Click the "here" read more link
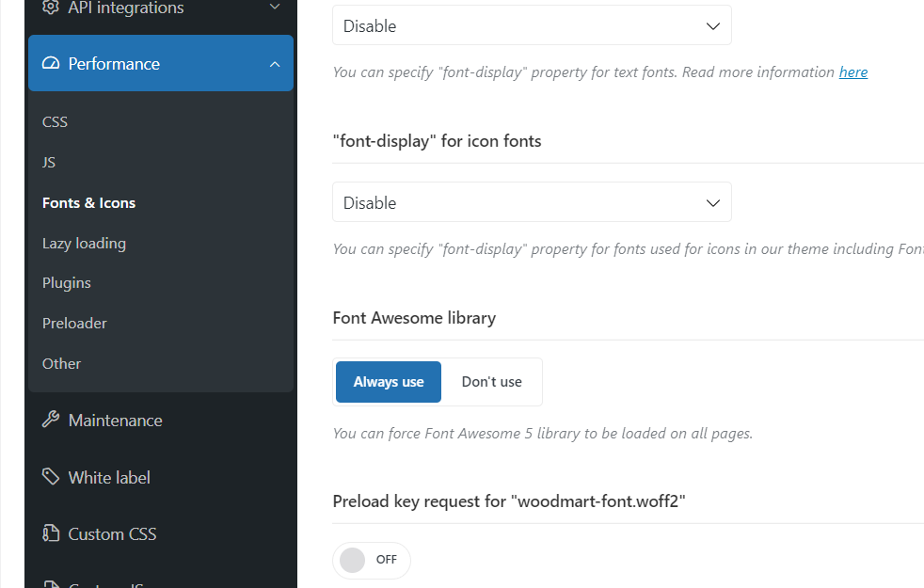 pyautogui.click(x=852, y=72)
